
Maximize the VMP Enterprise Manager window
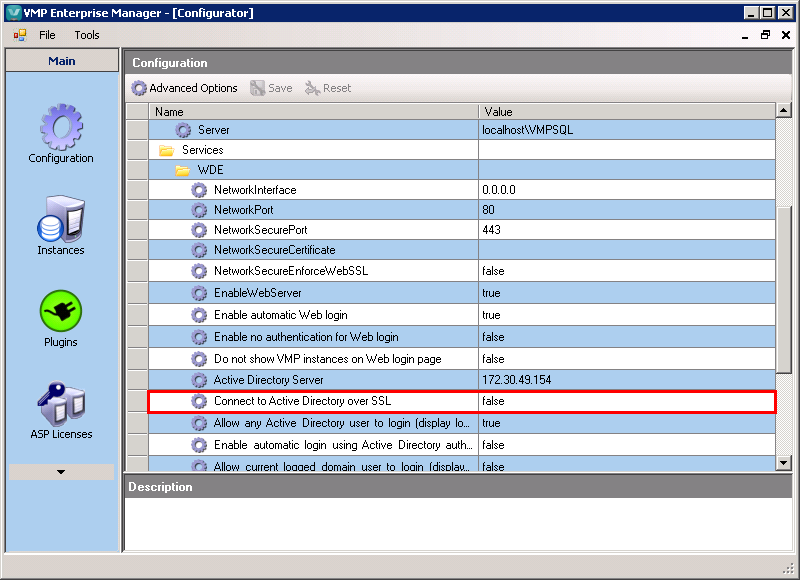tap(767, 13)
